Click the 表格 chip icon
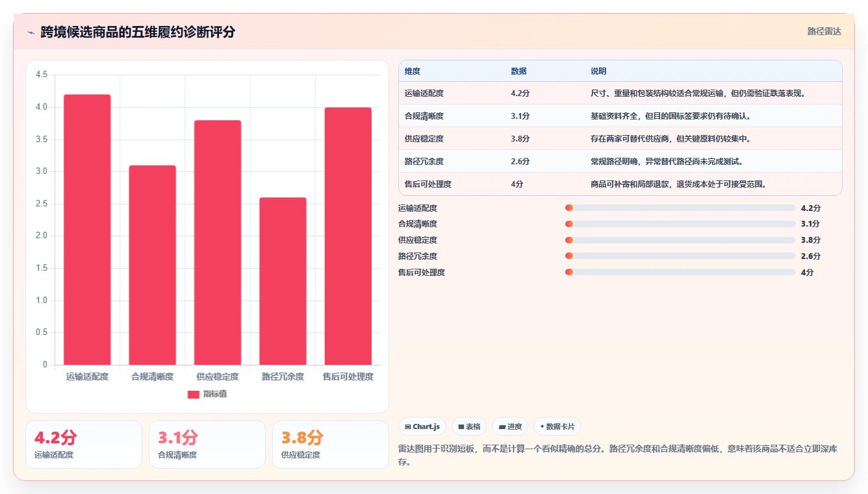The width and height of the screenshot is (868, 494). click(x=461, y=427)
